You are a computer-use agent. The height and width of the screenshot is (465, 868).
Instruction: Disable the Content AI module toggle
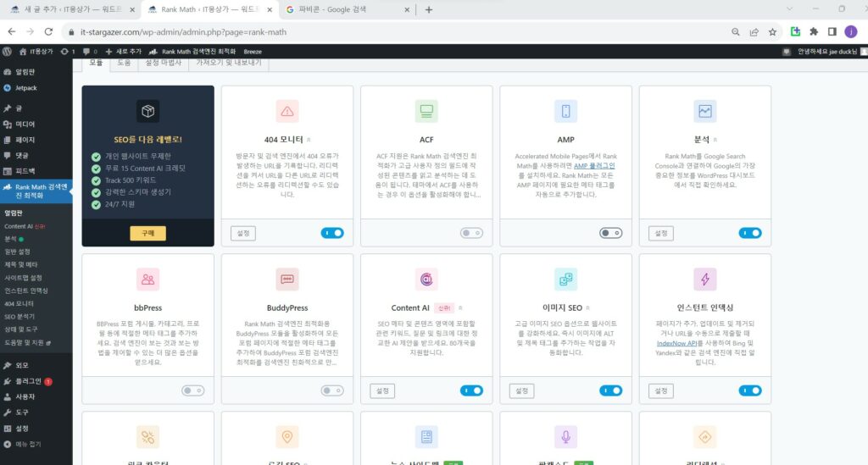[471, 391]
